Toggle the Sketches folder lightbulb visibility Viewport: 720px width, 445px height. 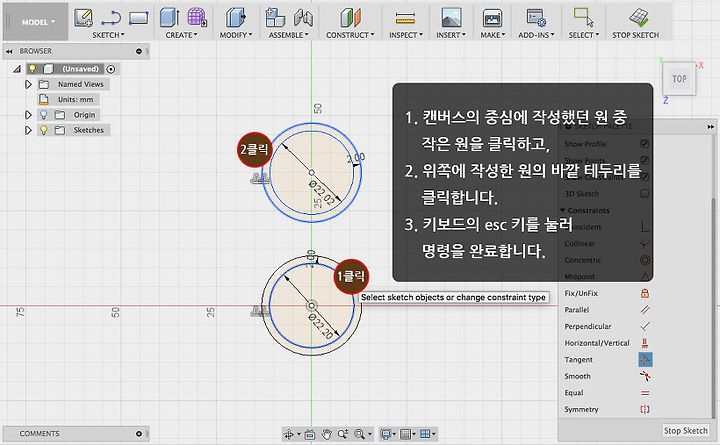[x=44, y=130]
